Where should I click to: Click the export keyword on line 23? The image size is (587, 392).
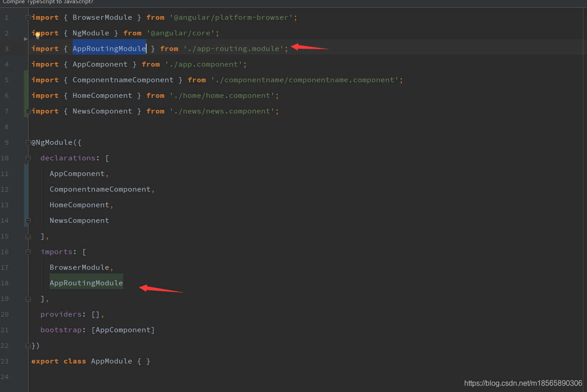coord(45,361)
